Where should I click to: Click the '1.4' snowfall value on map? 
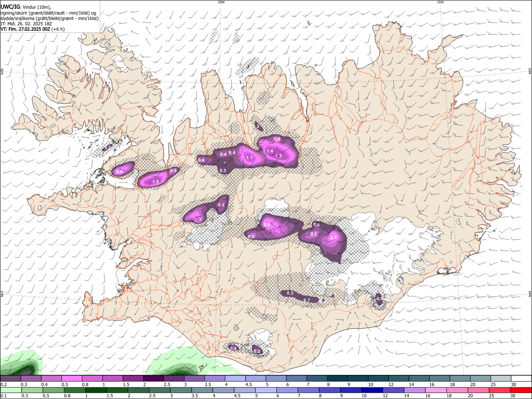click(x=269, y=151)
